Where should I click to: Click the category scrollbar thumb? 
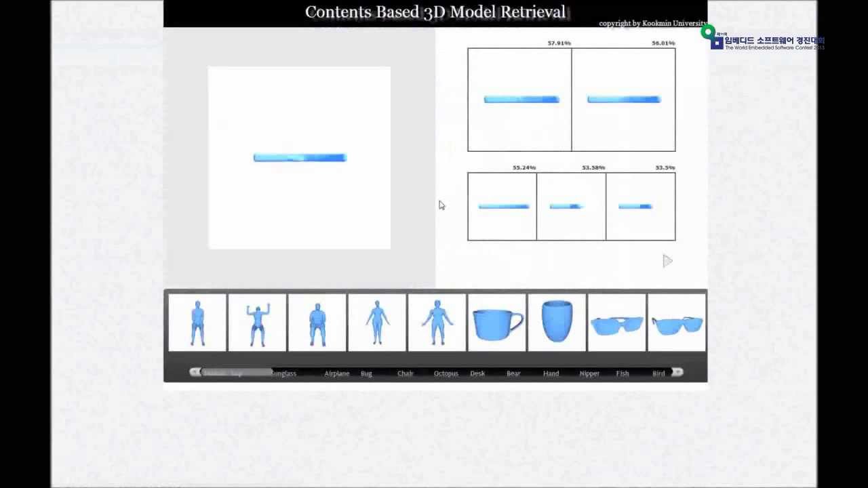click(236, 372)
